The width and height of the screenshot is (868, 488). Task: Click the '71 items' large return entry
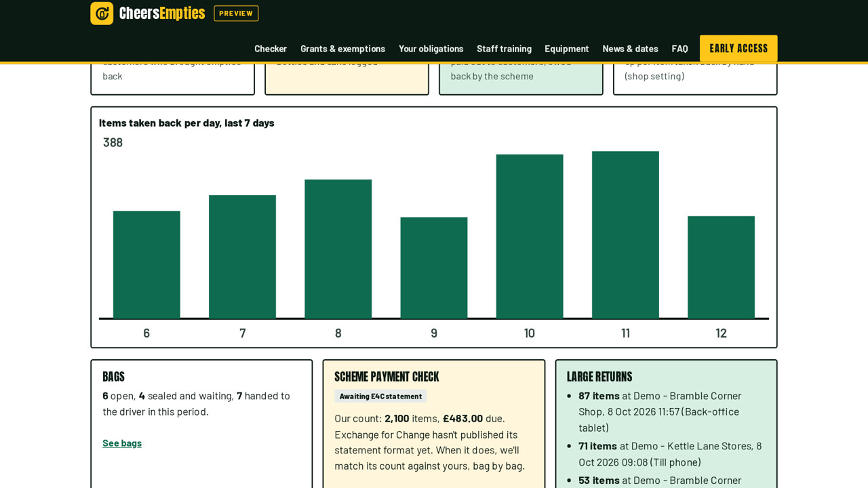coord(671,454)
